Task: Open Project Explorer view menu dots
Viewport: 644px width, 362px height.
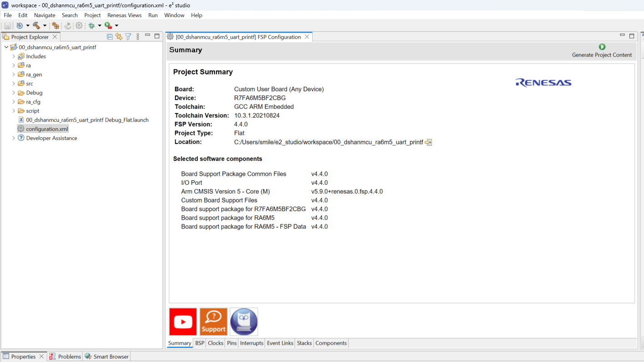Action: click(138, 37)
